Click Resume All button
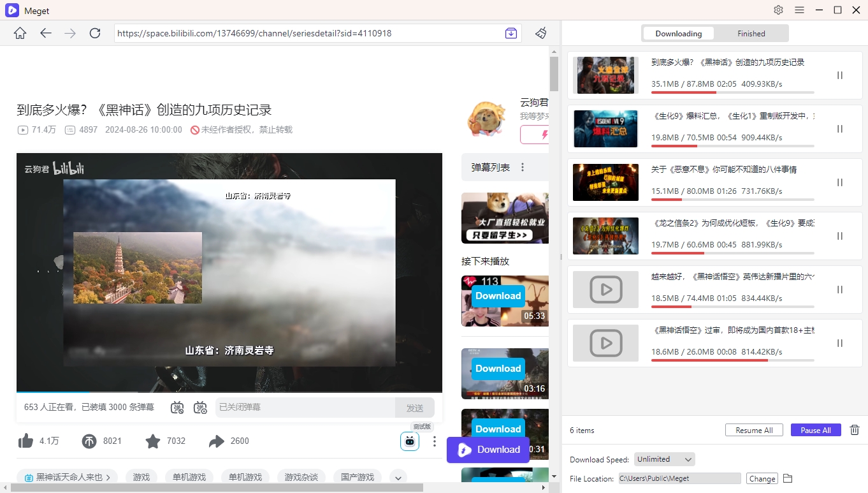The height and width of the screenshot is (493, 868). pos(754,430)
